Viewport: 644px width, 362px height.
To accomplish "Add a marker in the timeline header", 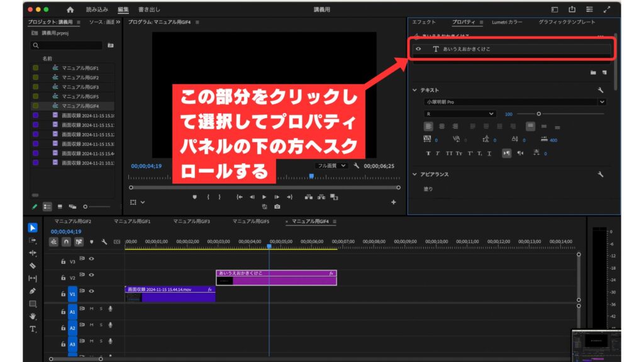I will (x=92, y=242).
